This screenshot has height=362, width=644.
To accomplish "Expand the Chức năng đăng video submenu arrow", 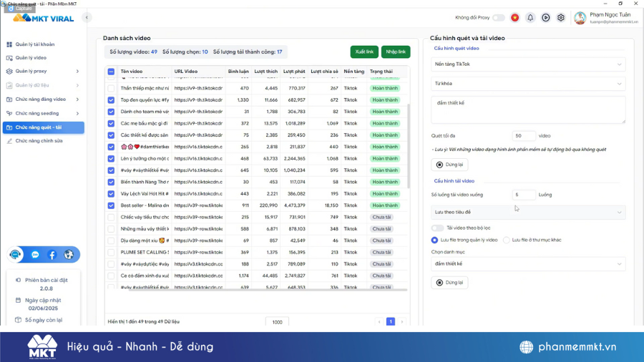I will point(77,99).
